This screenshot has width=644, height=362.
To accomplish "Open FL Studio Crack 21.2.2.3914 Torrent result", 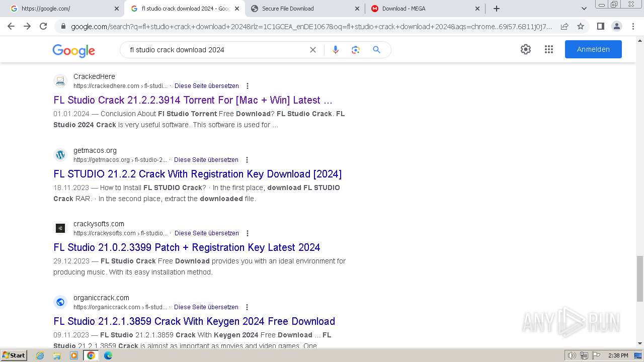I will [x=193, y=100].
